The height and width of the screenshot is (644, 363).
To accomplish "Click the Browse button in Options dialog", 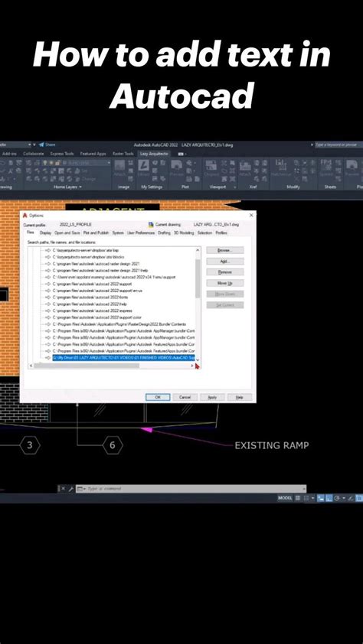I will (x=225, y=250).
